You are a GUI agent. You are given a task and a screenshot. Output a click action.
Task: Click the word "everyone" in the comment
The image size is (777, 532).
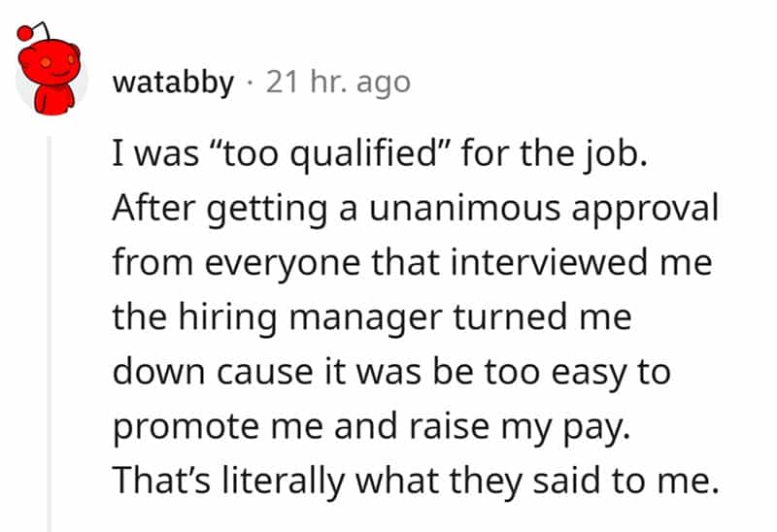click(x=259, y=265)
